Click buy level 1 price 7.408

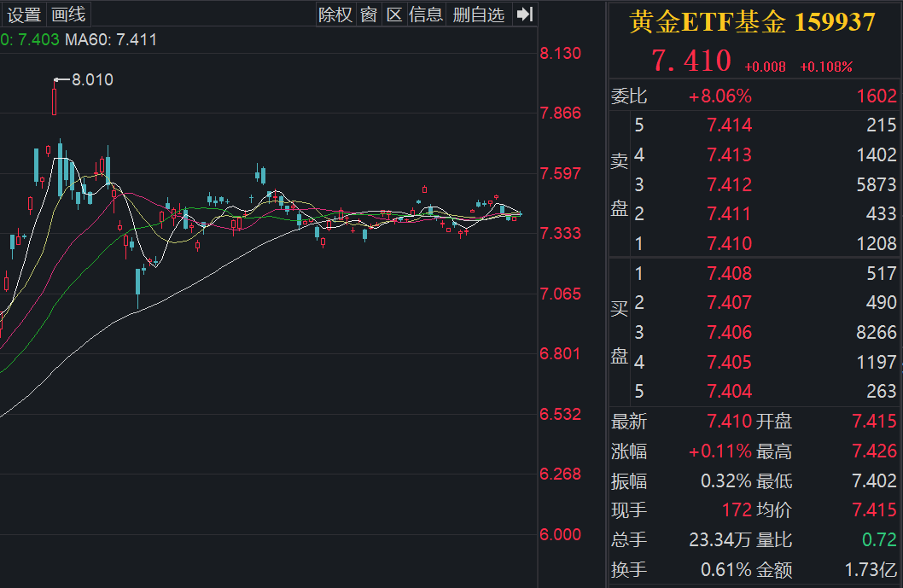[x=729, y=273]
